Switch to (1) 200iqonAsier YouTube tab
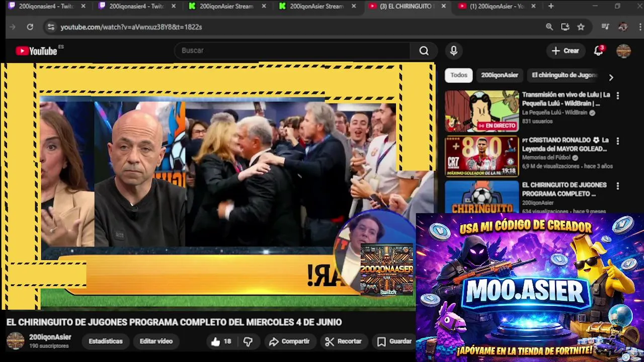Image resolution: width=644 pixels, height=362 pixels. tap(497, 6)
